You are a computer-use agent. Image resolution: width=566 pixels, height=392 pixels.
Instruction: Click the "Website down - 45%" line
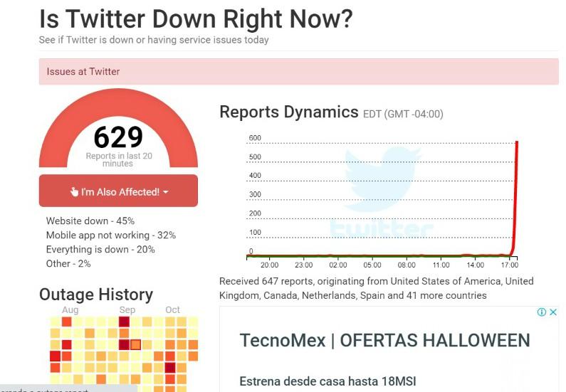(90, 221)
